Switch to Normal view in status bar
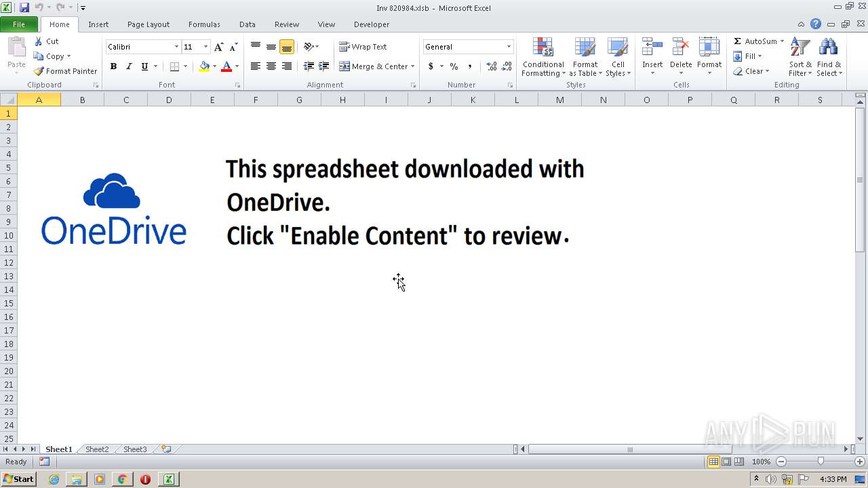Viewport: 868px width, 488px height. (713, 462)
